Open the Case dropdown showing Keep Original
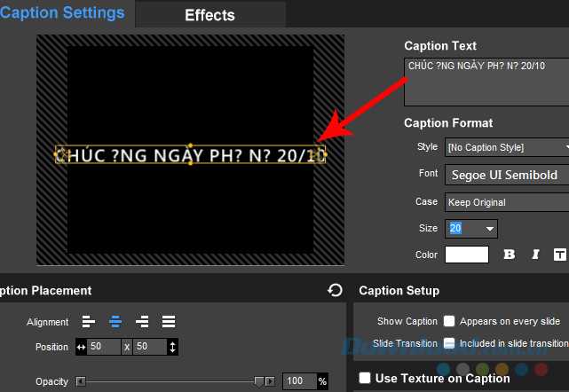This screenshot has height=392, width=569. click(x=506, y=202)
